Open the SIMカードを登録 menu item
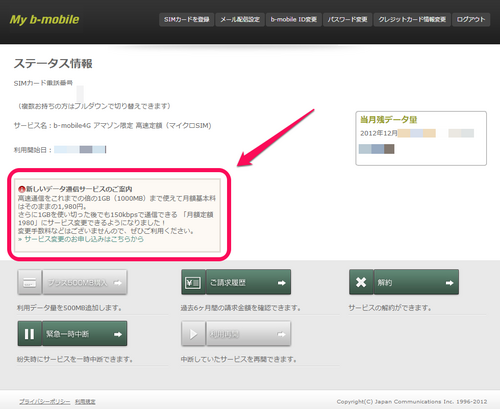This screenshot has width=500, height=409. pyautogui.click(x=187, y=19)
